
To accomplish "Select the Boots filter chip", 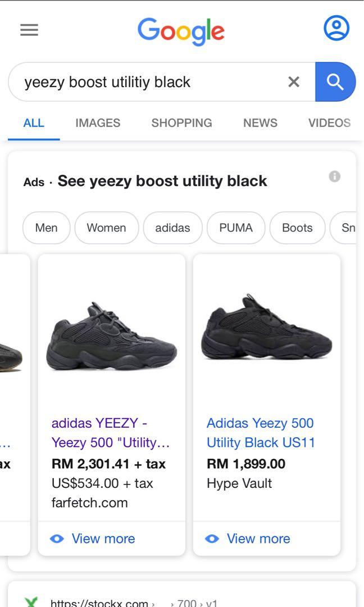I will 297,228.
